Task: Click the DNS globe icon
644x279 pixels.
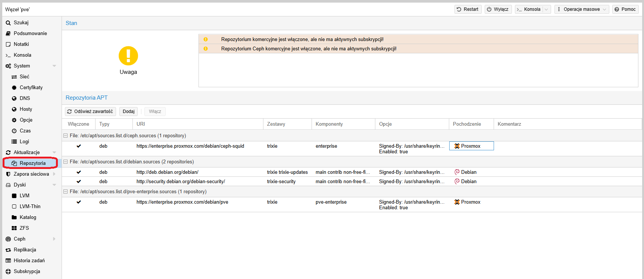Action: click(14, 98)
